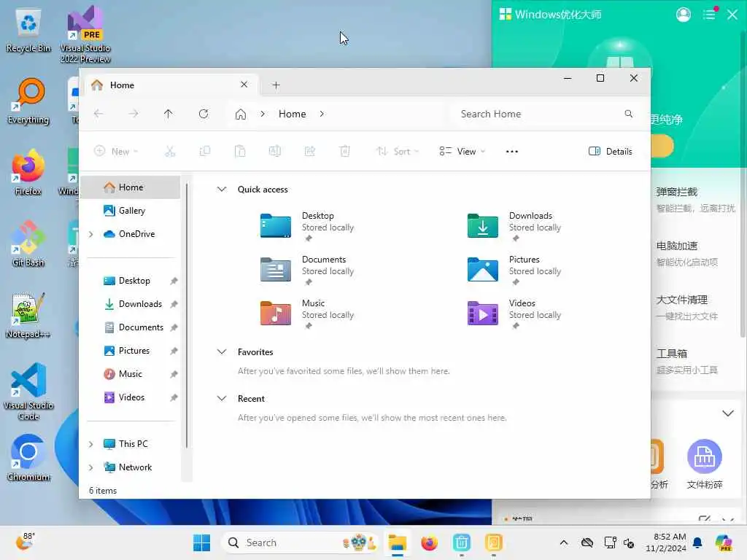Open the menu icon in Windows优化大师
Screen dimensions: 747x560
[709, 15]
